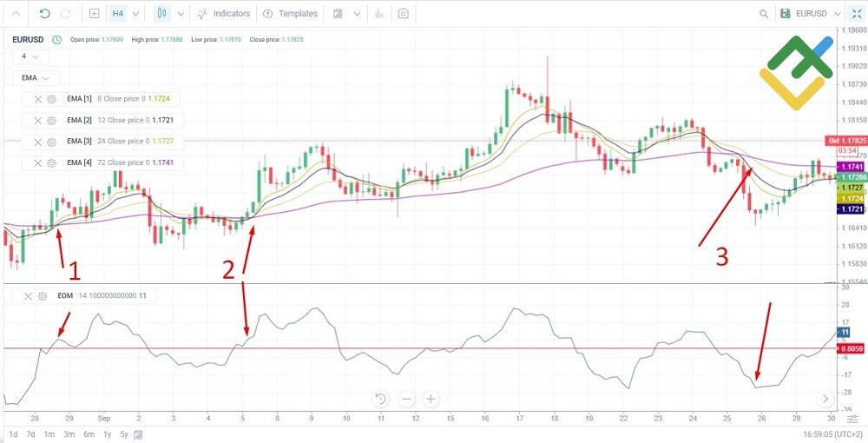
Task: Click the olive 1.1727 price tag
Action: 849,188
